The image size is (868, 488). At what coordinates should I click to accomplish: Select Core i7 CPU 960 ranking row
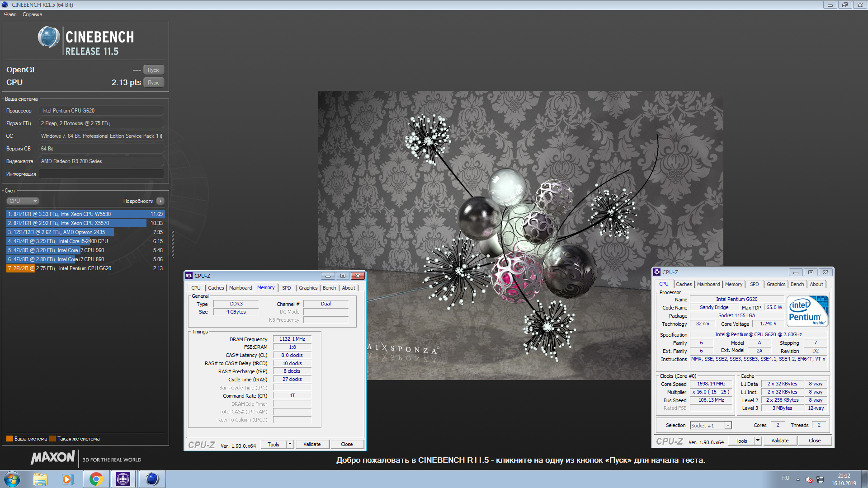tap(85, 250)
